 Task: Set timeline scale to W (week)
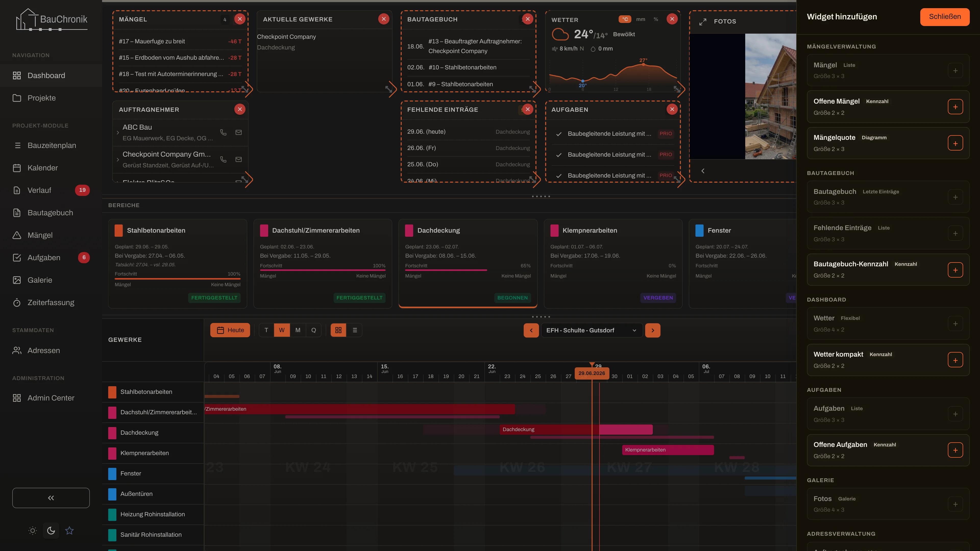coord(281,330)
